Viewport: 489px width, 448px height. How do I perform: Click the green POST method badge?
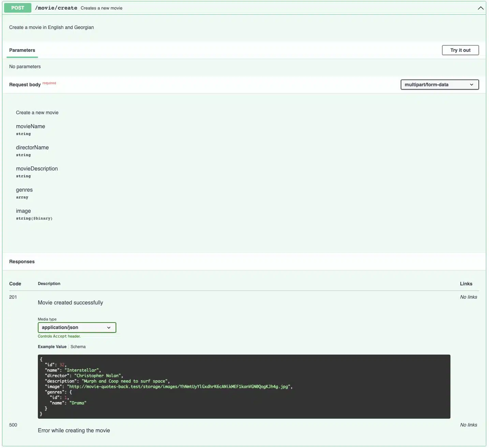point(17,8)
